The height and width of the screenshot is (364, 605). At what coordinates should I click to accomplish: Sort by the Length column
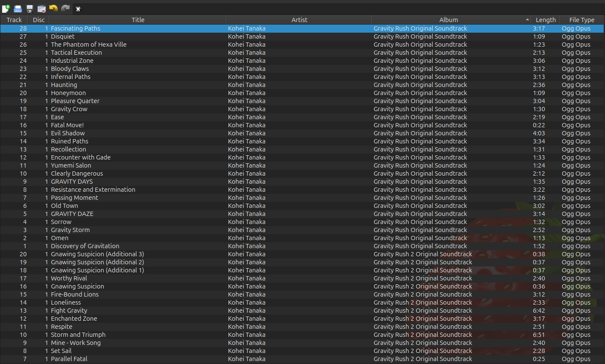(x=546, y=20)
